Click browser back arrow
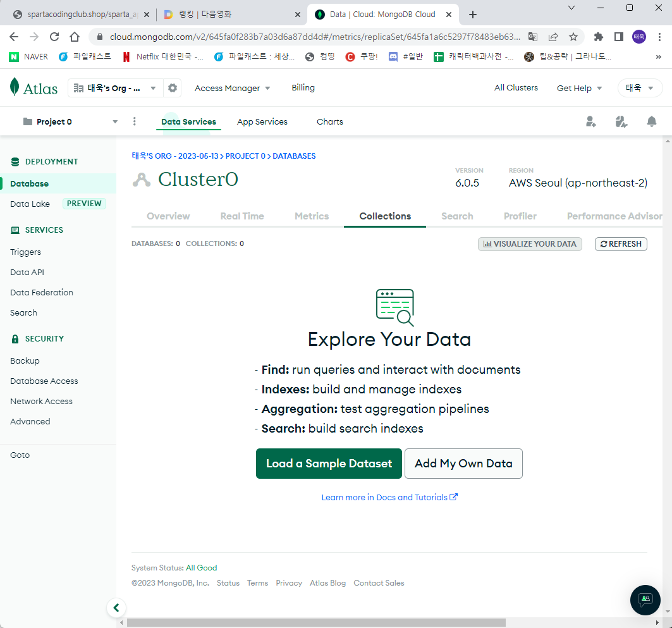The width and height of the screenshot is (672, 628). (x=14, y=37)
